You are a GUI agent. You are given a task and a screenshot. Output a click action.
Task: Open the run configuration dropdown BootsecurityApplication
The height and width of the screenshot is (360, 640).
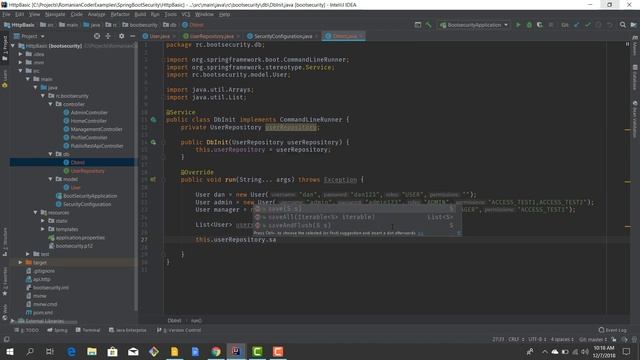[x=474, y=25]
